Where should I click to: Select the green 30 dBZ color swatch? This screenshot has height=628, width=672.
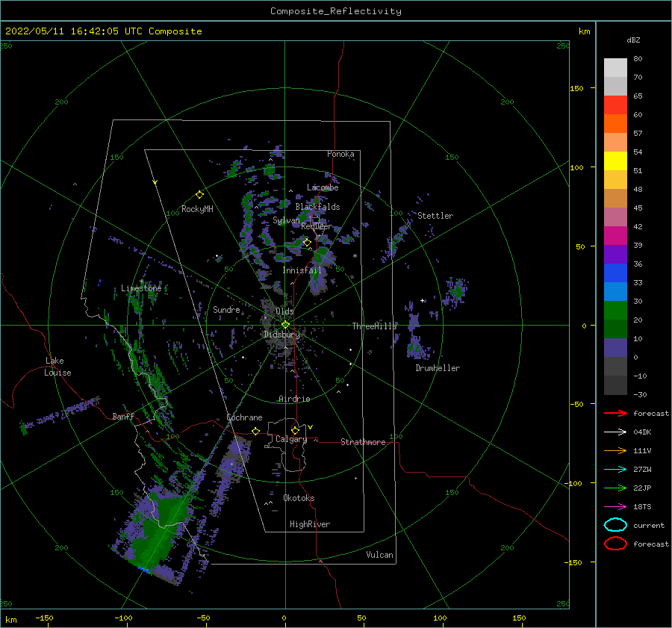click(x=615, y=310)
